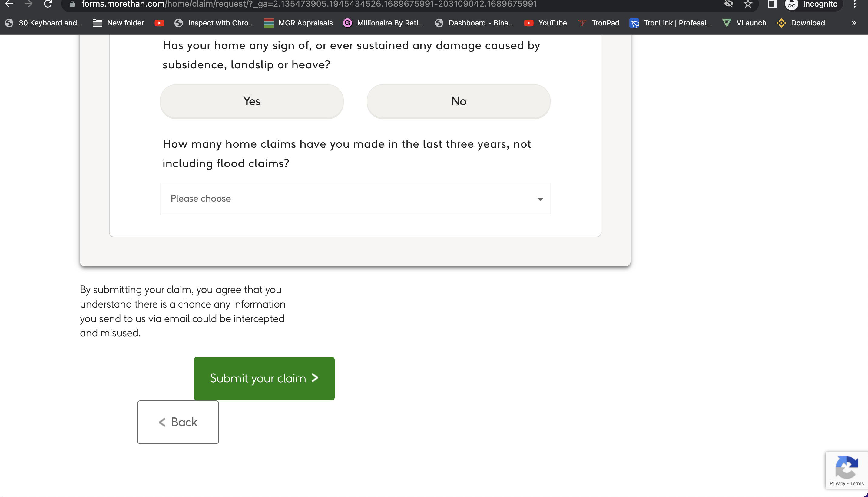This screenshot has width=868, height=497.
Task: Click the dropdown arrow beside Please choose
Action: click(x=540, y=199)
